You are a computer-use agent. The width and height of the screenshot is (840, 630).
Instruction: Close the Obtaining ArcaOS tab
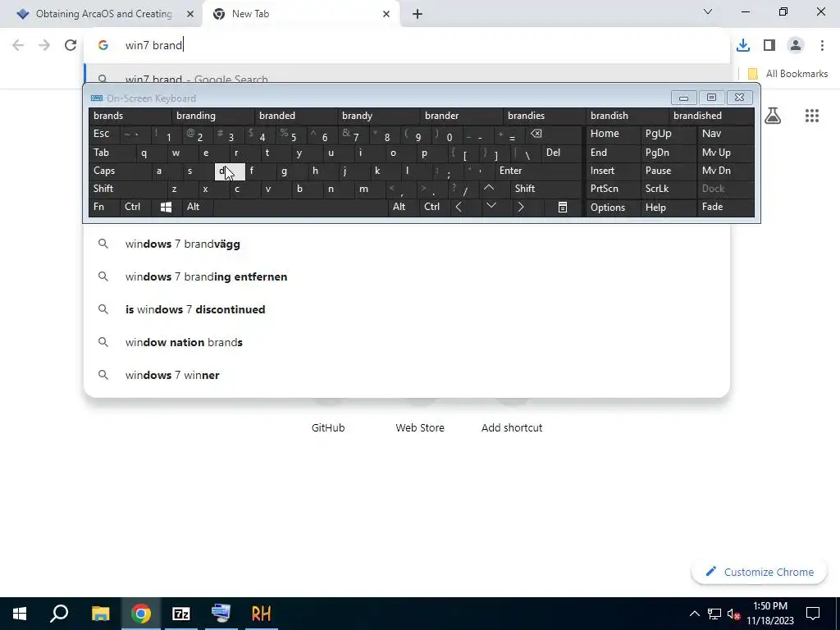click(x=189, y=15)
